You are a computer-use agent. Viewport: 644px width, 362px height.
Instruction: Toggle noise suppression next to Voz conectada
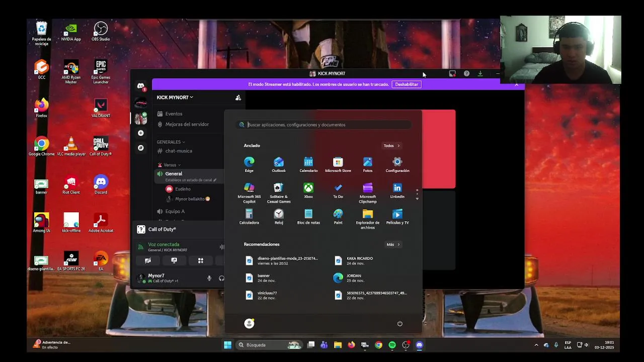pos(222,247)
